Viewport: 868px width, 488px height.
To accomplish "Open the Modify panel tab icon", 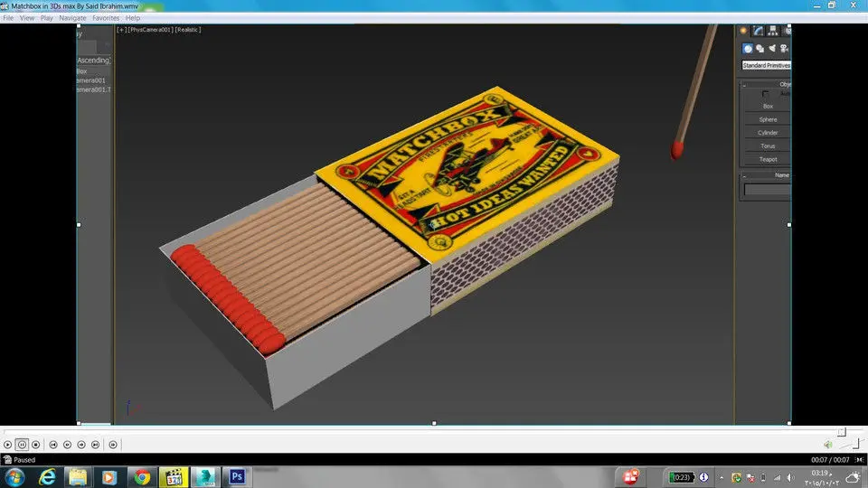I will pos(758,31).
